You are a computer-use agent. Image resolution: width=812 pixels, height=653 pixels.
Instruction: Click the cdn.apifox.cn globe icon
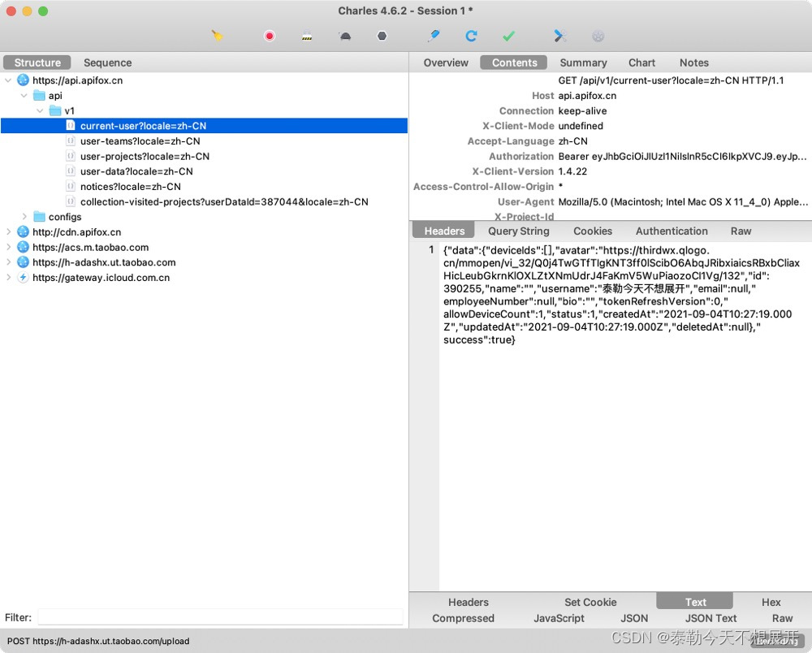pos(23,232)
